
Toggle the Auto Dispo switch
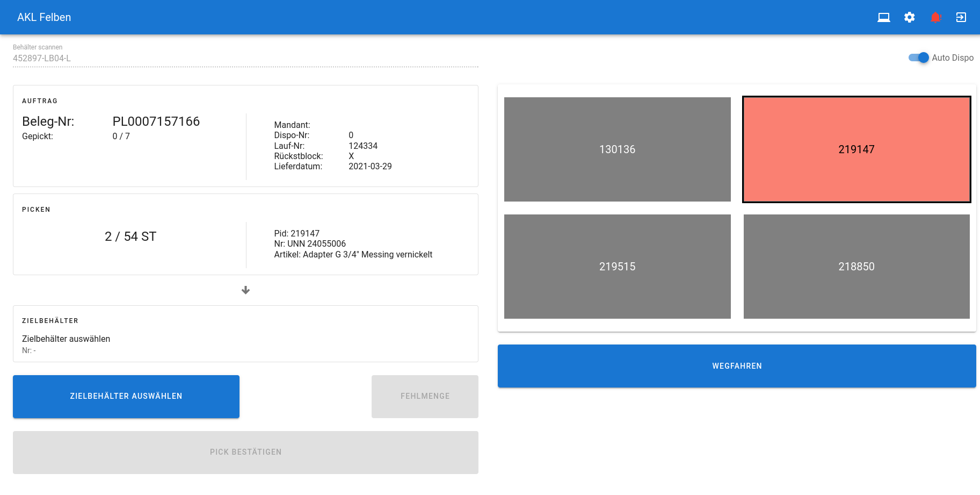coord(918,58)
